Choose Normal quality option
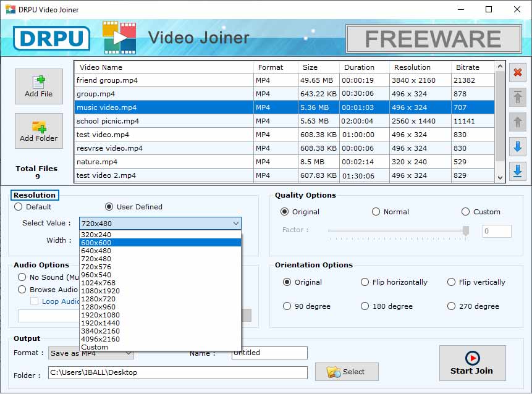Image resolution: width=532 pixels, height=394 pixels. coord(376,212)
